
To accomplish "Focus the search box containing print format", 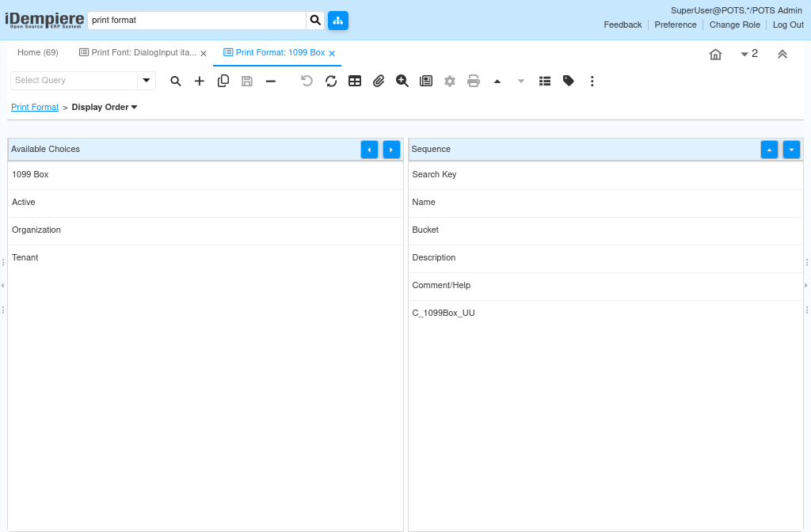I will pyautogui.click(x=196, y=21).
